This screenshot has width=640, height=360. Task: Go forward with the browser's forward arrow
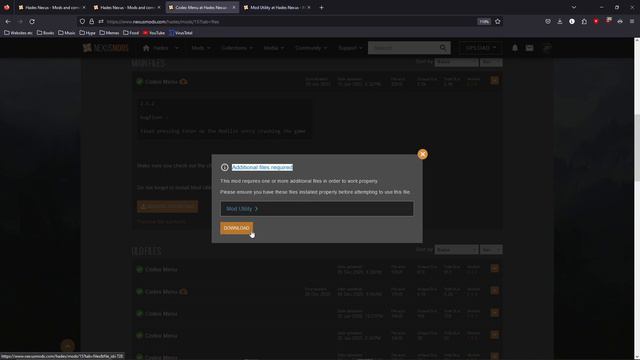tap(20, 21)
